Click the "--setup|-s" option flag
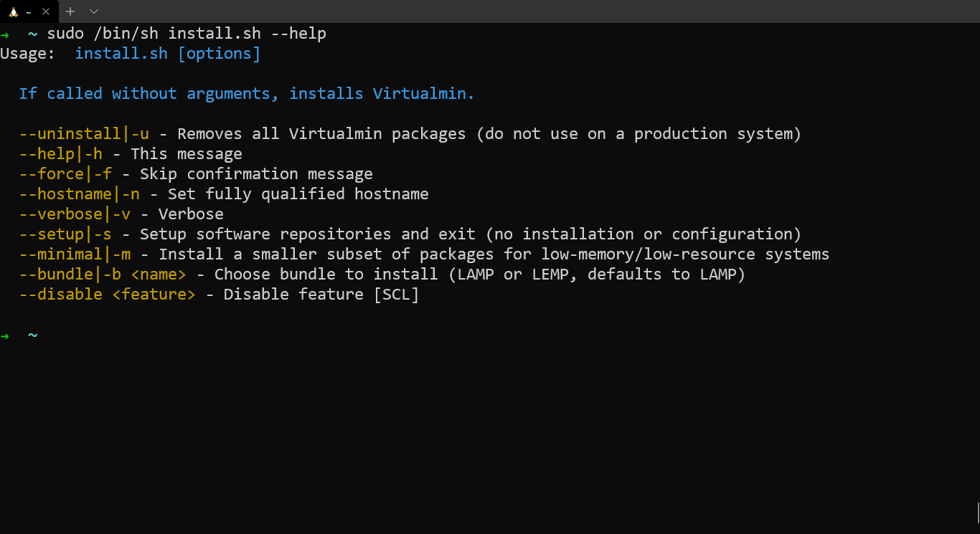 (65, 234)
